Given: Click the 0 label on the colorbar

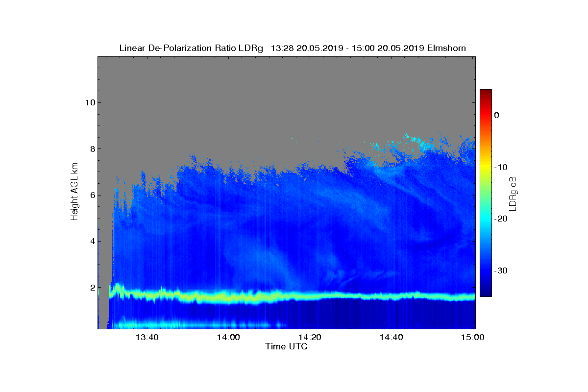Looking at the screenshot, I should coord(496,115).
